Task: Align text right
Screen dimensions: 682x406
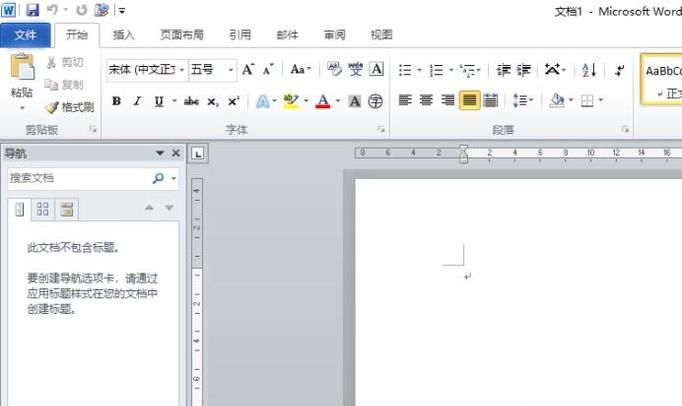Action: 448,101
